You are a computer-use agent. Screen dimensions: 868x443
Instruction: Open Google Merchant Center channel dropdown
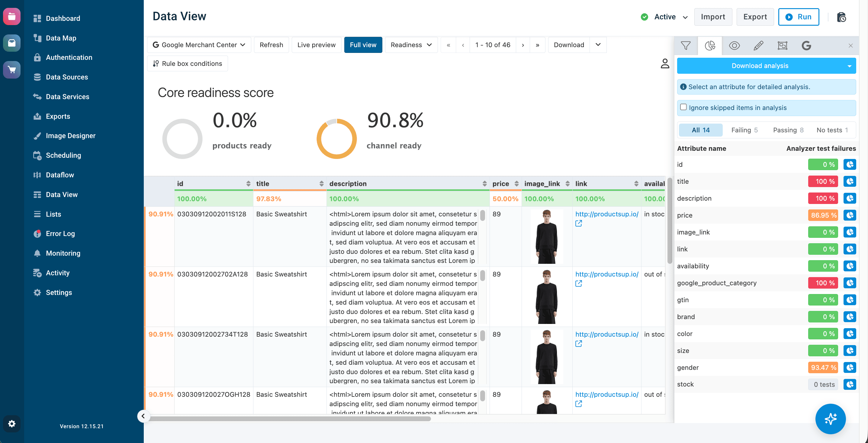pyautogui.click(x=199, y=45)
